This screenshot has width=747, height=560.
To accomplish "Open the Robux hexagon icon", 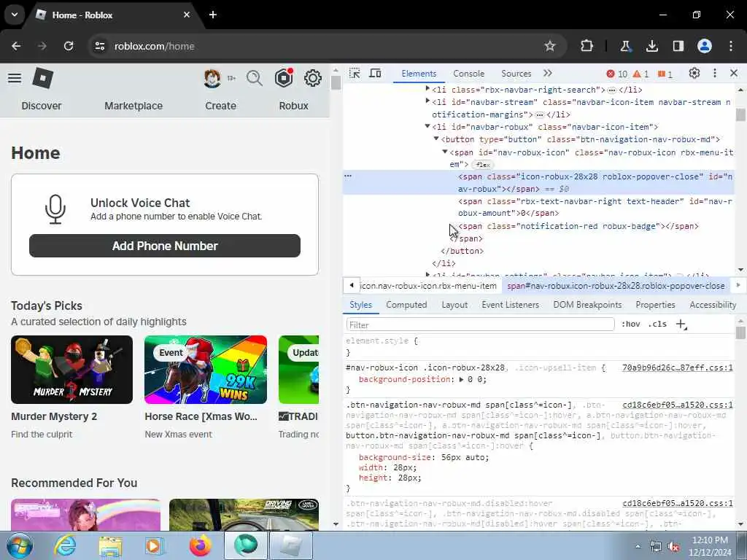I will [284, 78].
